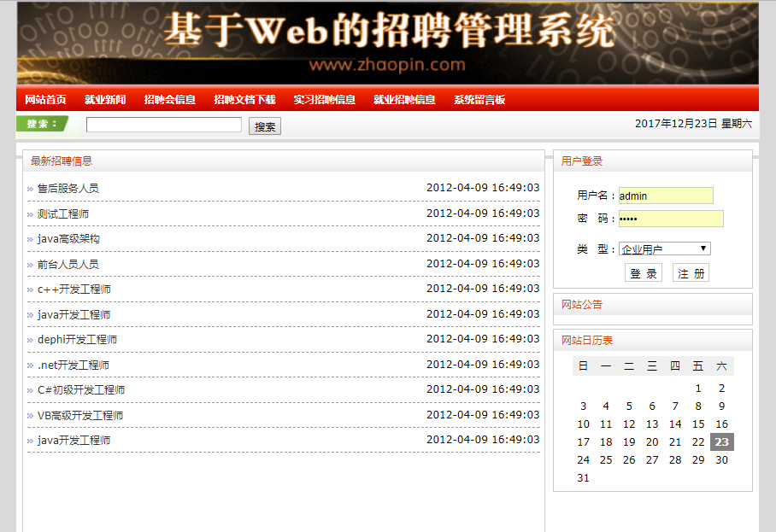Click the 注册 button
Viewport: 776px width, 532px height.
click(x=691, y=273)
